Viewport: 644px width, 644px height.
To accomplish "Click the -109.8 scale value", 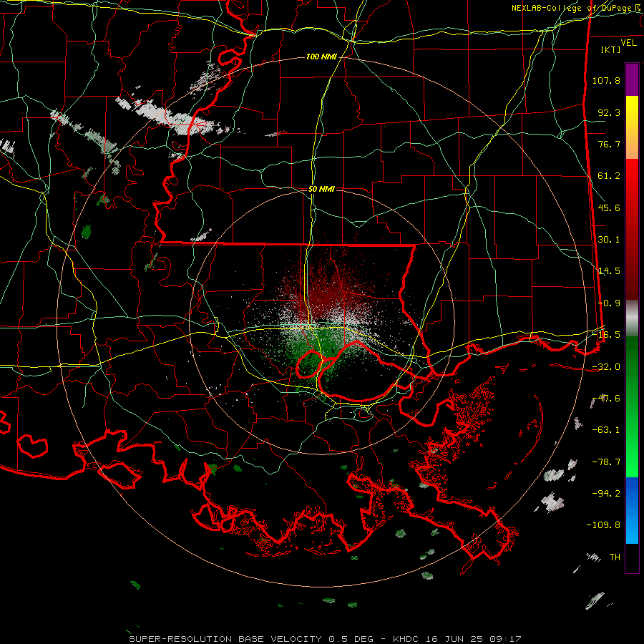I will coord(603,525).
